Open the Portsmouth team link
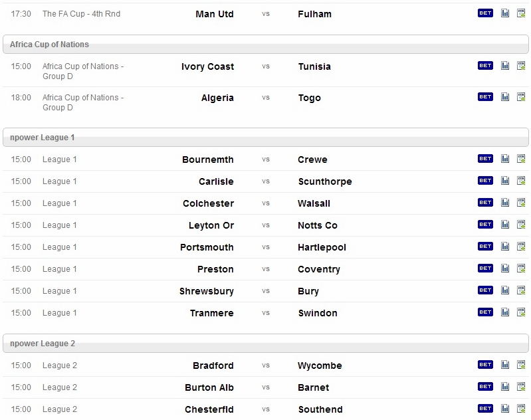This screenshot has height=420, width=531. click(x=207, y=247)
